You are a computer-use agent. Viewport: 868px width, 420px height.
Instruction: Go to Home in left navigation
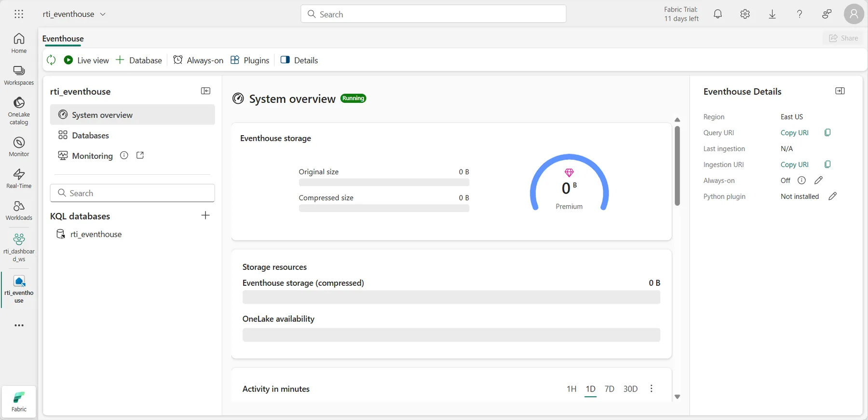[x=19, y=43]
